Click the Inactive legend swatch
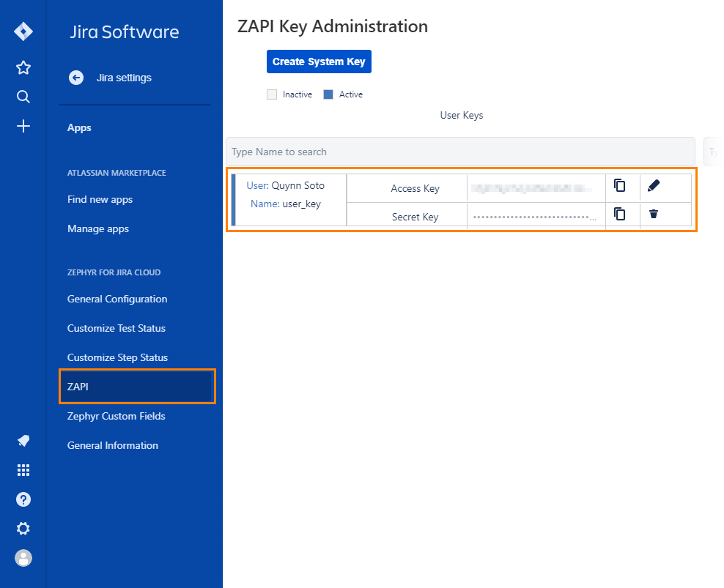Screen dimensions: 724x588 pyautogui.click(x=272, y=94)
